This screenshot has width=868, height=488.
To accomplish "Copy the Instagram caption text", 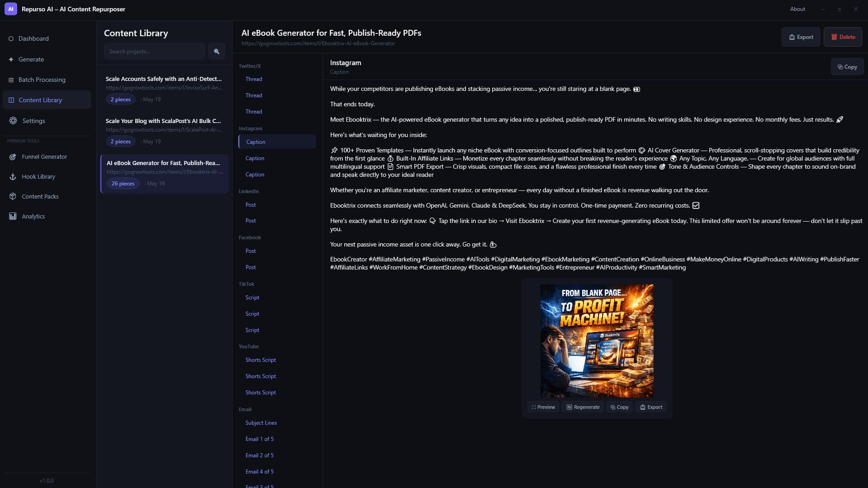I will 847,67.
